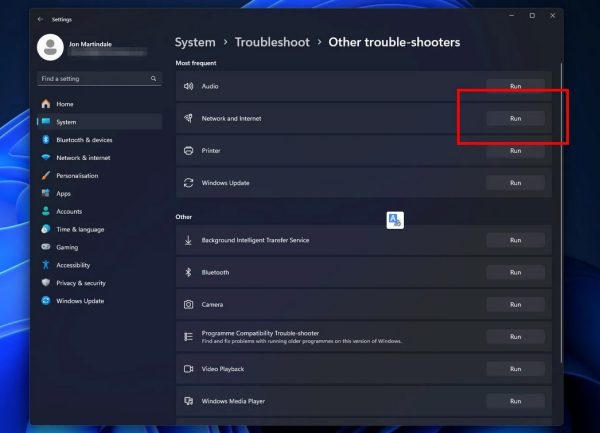Click the System monitor icon in sidebar

[x=46, y=122]
